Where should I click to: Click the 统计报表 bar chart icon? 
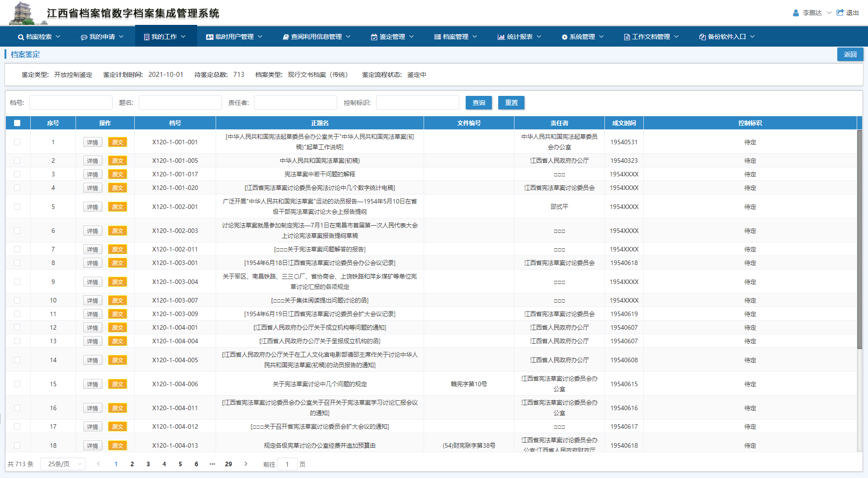click(x=501, y=37)
